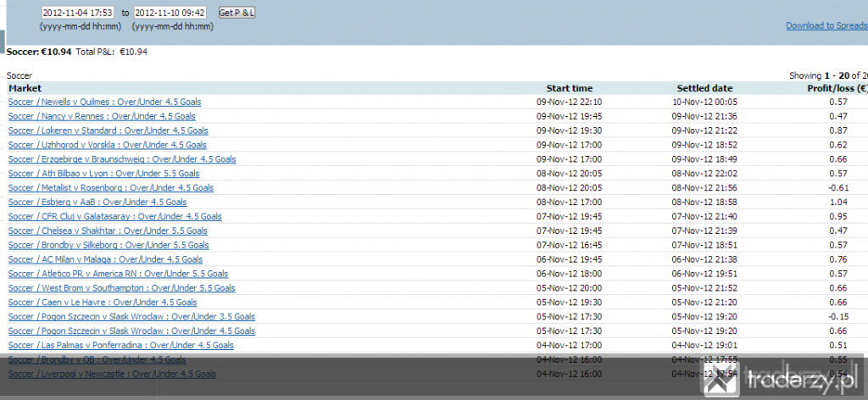Open Atletico PR v America RN link
This screenshot has height=400, width=868.
118,275
